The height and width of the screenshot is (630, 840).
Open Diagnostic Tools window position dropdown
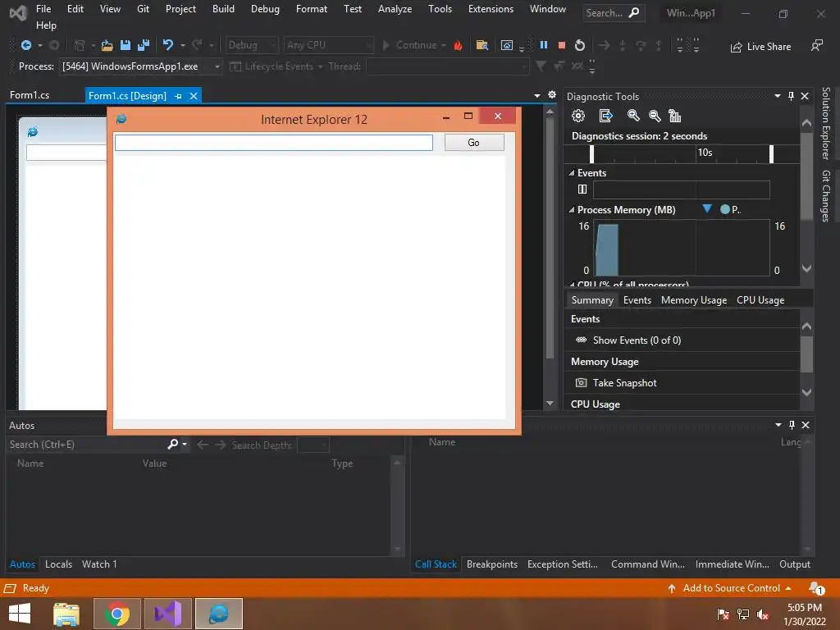[778, 96]
